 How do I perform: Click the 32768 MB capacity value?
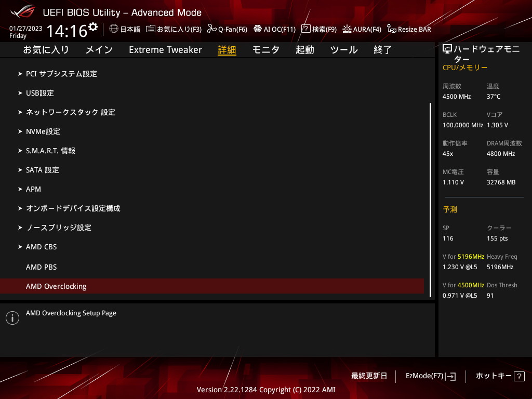pyautogui.click(x=501, y=182)
